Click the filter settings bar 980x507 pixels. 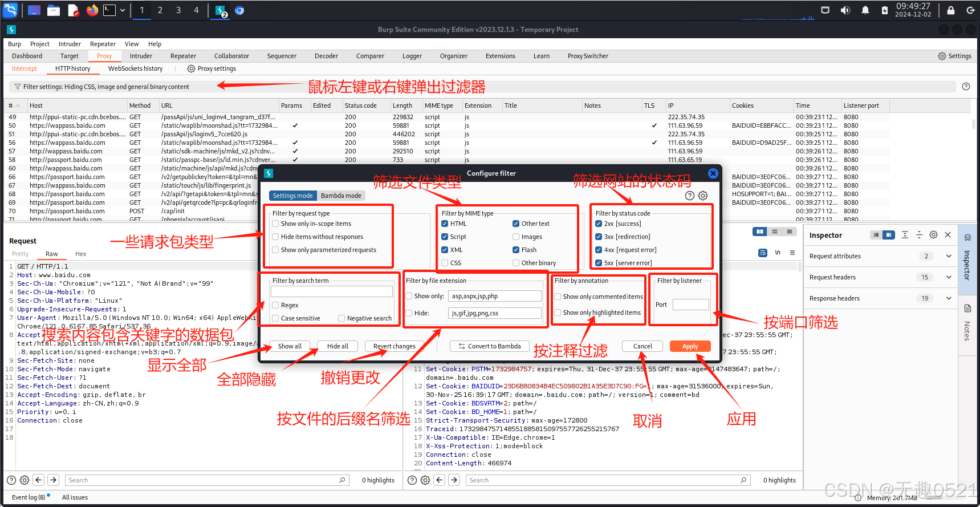click(482, 87)
